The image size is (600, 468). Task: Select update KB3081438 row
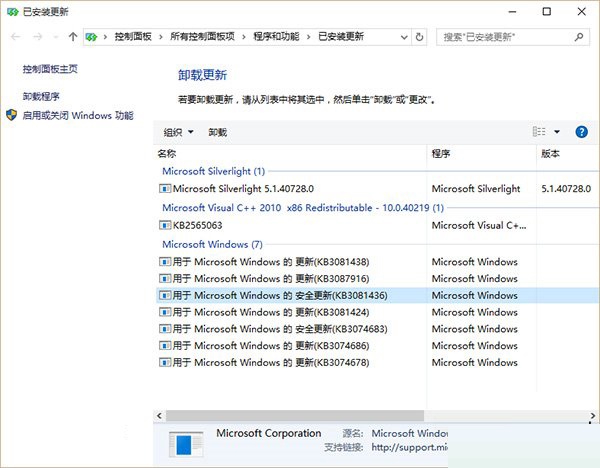(x=377, y=262)
